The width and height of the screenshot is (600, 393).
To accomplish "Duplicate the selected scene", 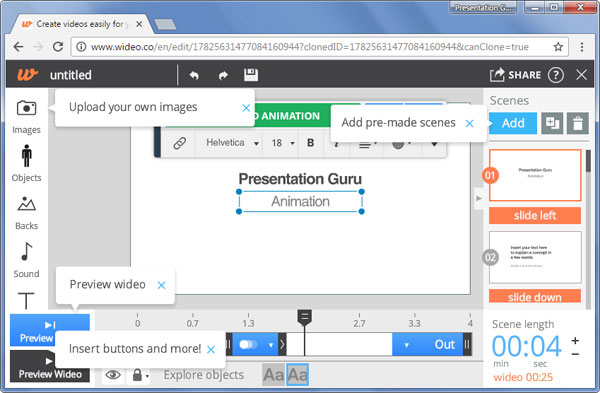I will 552,123.
